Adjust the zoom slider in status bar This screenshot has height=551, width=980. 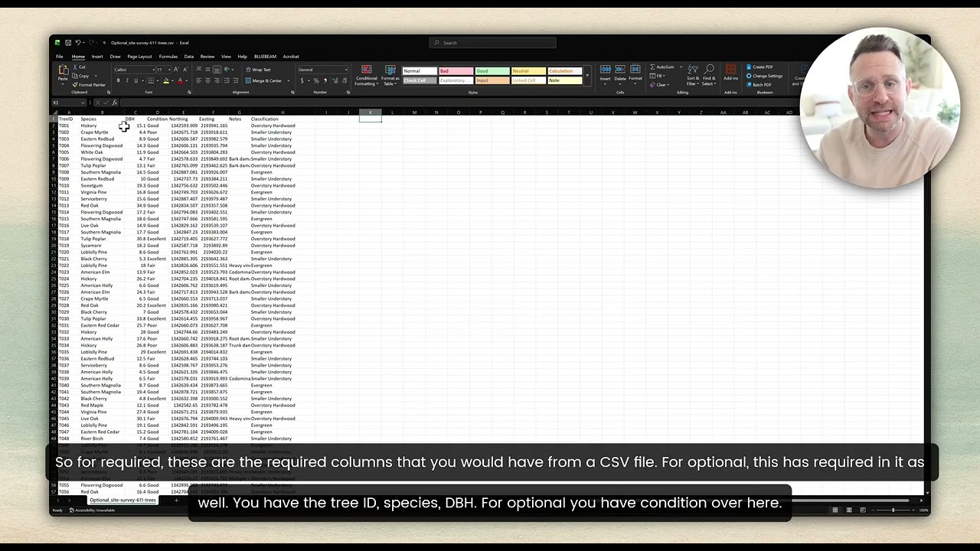click(x=893, y=510)
